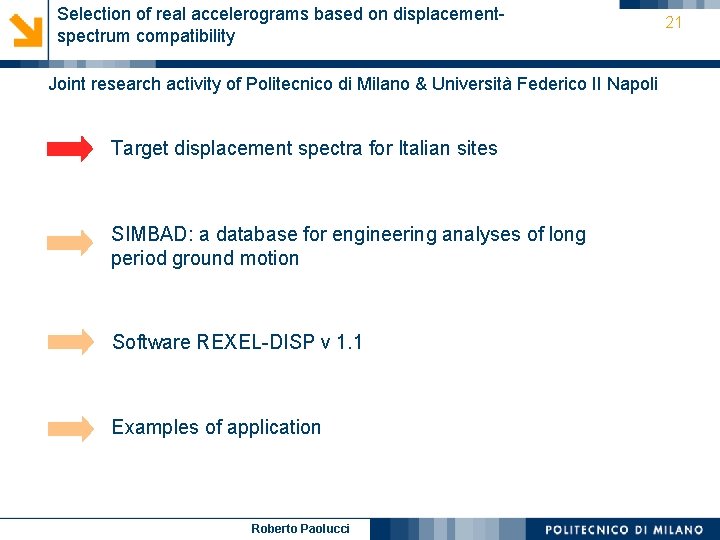
Task: Select the 'Joint research activity' subtitle line
Action: click(x=353, y=84)
